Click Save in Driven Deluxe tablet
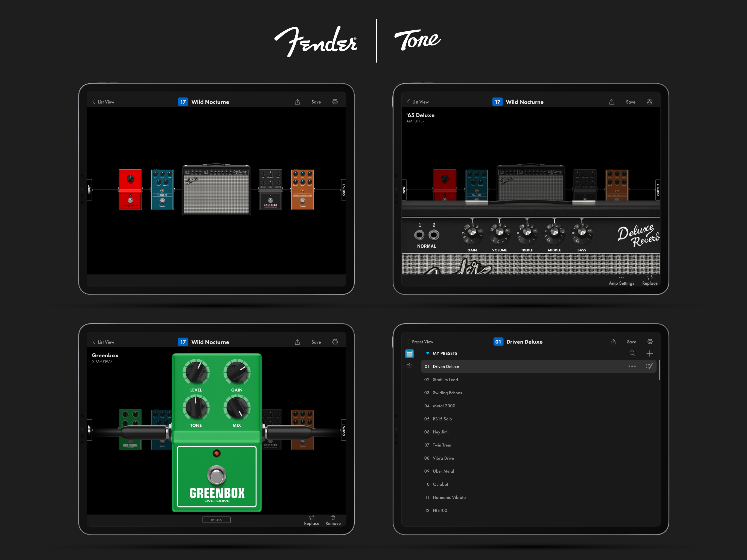747x560 pixels. tap(631, 342)
